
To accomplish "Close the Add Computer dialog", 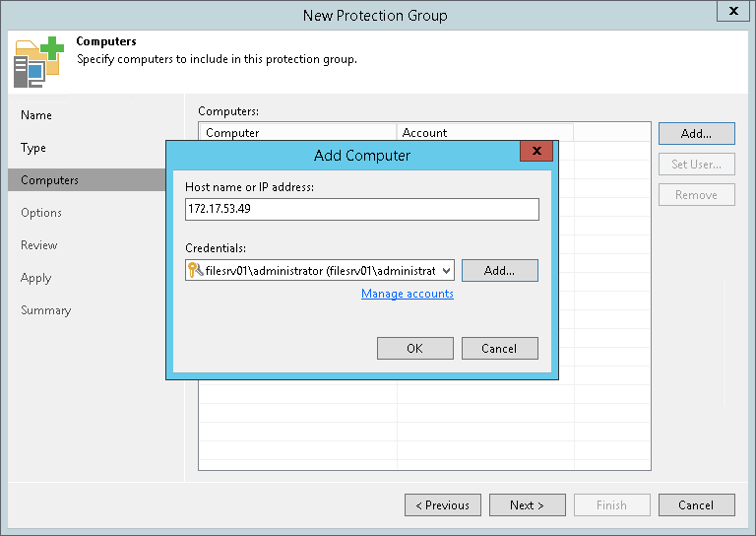I will (x=535, y=153).
